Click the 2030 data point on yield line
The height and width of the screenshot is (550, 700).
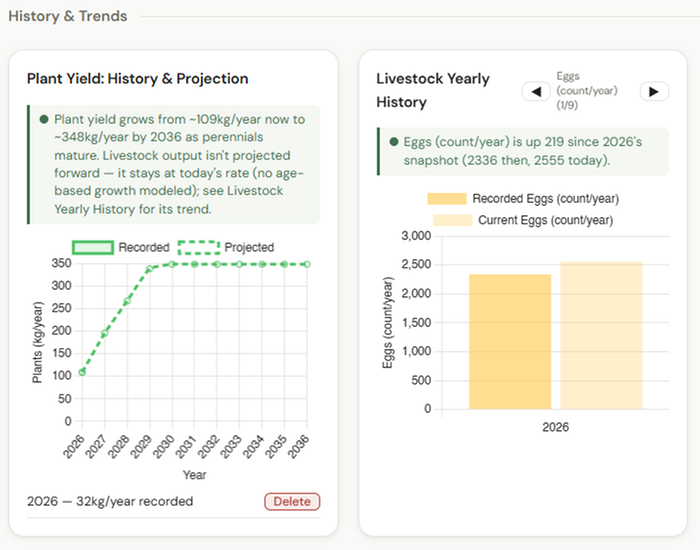click(x=172, y=264)
